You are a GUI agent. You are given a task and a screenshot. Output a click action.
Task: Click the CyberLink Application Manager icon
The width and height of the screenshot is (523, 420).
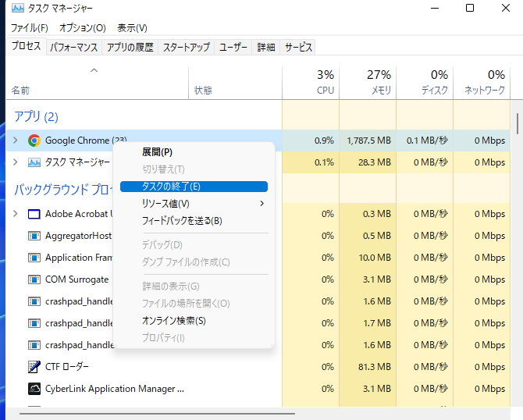click(34, 389)
